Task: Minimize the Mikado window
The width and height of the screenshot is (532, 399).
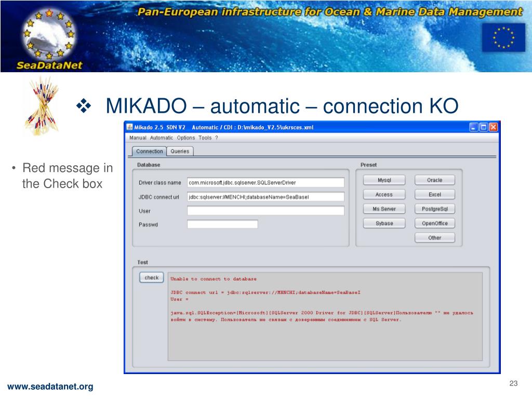Action: coord(474,127)
